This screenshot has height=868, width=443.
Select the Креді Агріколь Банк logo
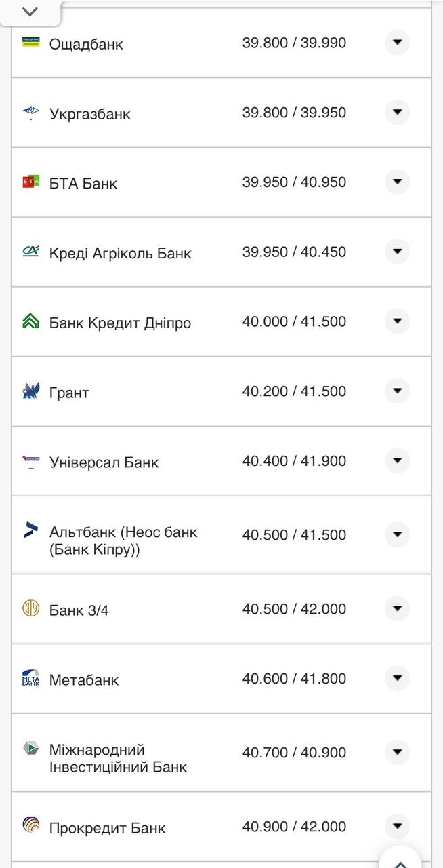(x=30, y=252)
